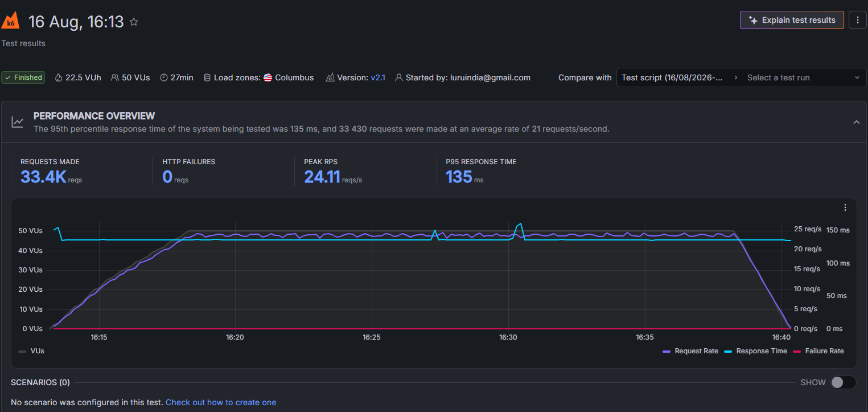Click the 50 VUs users icon
868x412 pixels.
(115, 77)
